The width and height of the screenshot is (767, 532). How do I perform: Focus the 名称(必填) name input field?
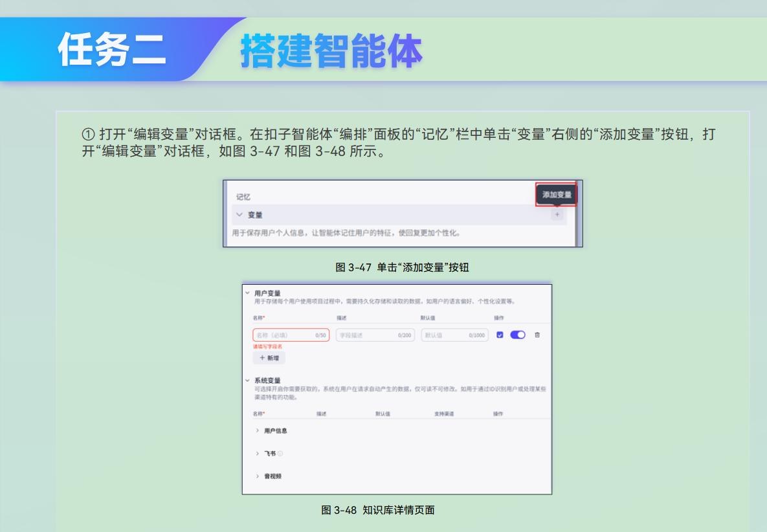[291, 335]
